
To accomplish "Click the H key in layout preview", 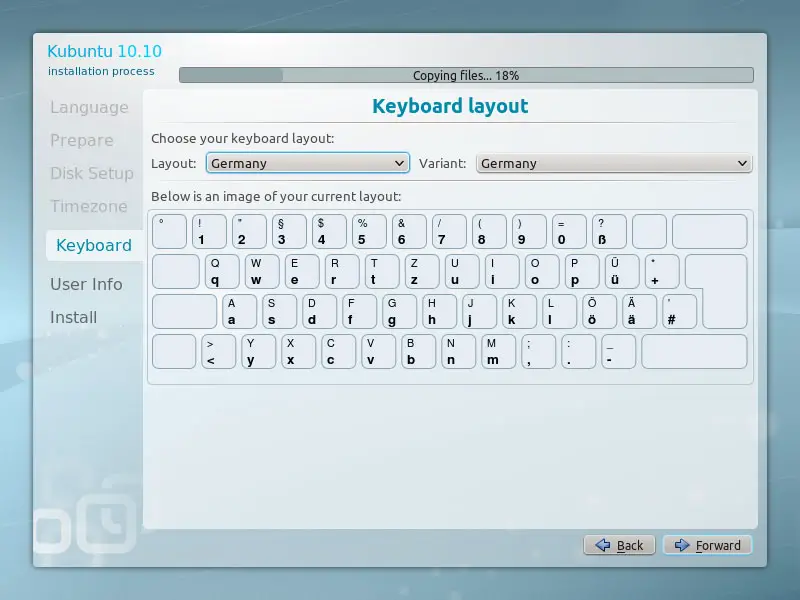I will coord(439,311).
